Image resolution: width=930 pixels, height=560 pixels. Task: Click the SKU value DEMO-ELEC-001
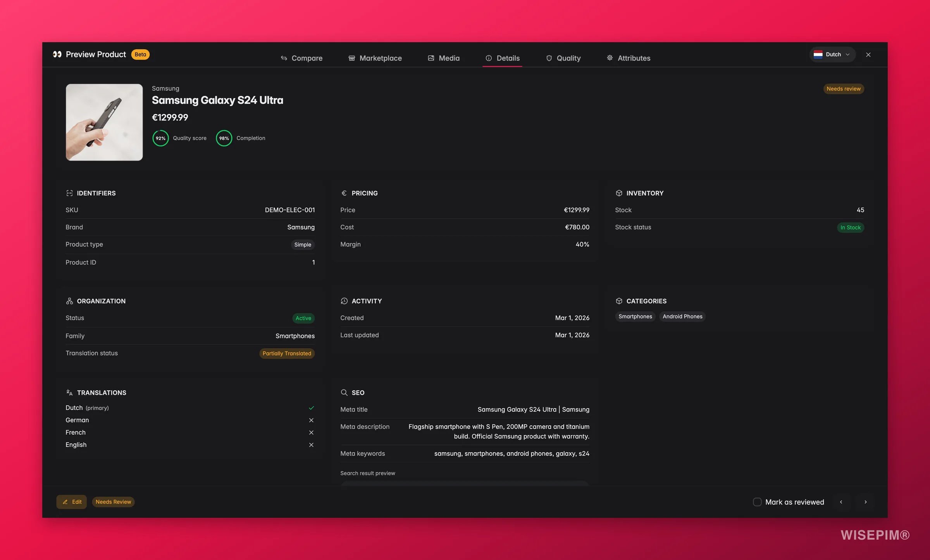click(290, 210)
